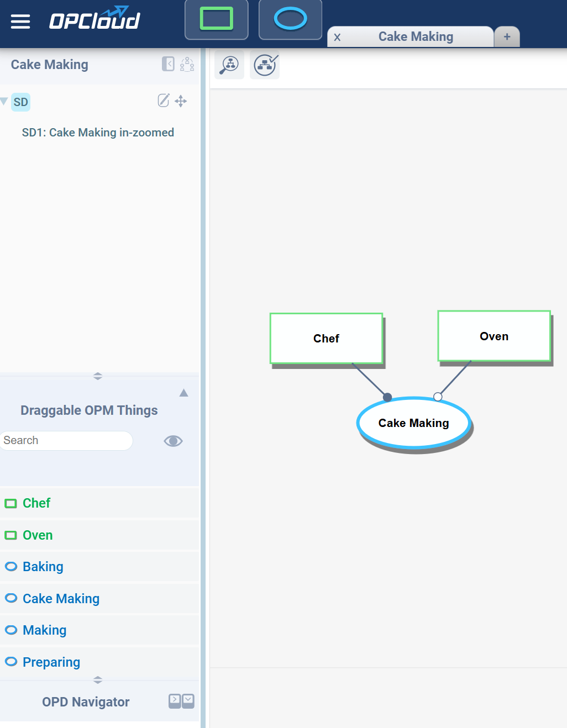Click the validate model tree icon
Screen dimensions: 567x728
click(265, 65)
